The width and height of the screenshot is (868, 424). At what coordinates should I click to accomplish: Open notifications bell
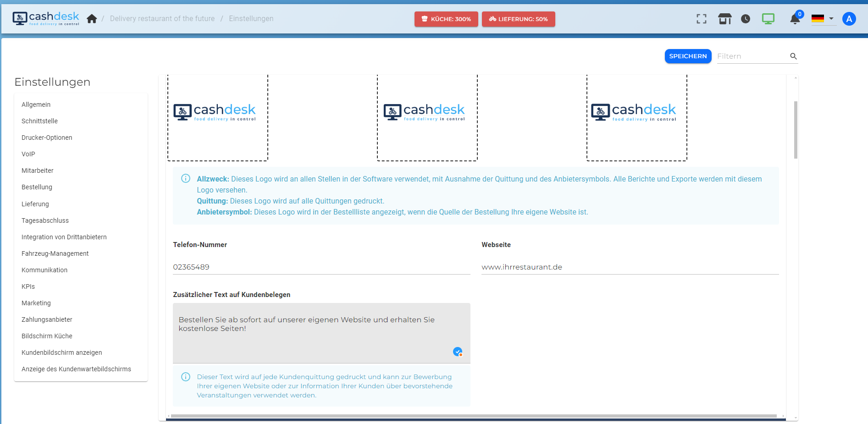click(795, 19)
